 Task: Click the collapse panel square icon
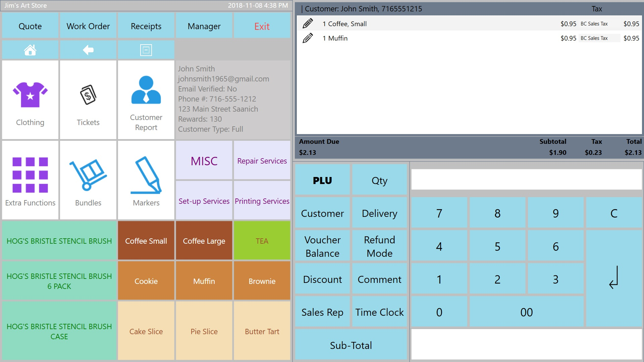[x=146, y=50]
